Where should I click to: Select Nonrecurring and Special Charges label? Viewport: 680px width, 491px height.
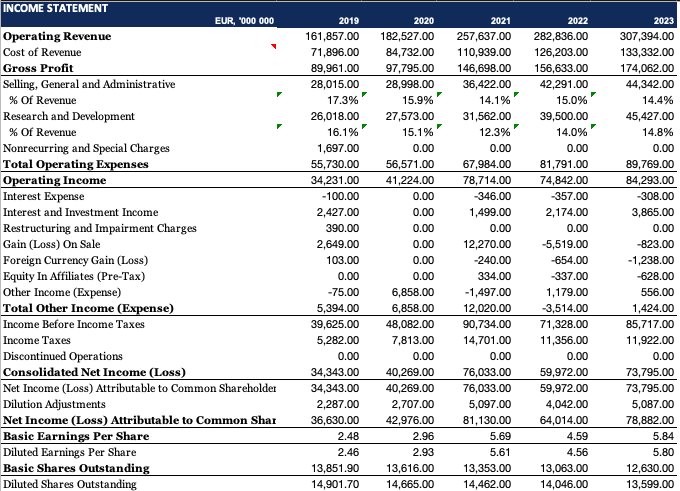(x=86, y=149)
